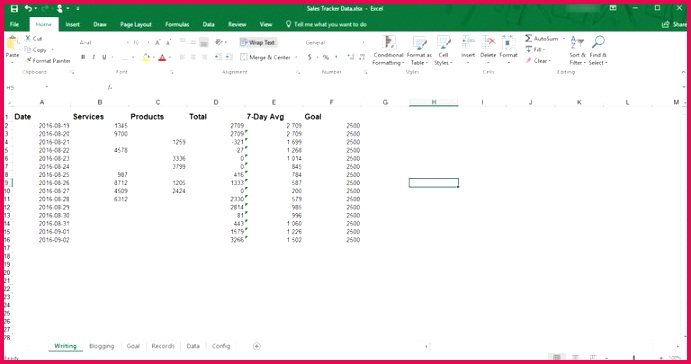Click the Share button
The image size is (691, 364).
[x=674, y=24]
